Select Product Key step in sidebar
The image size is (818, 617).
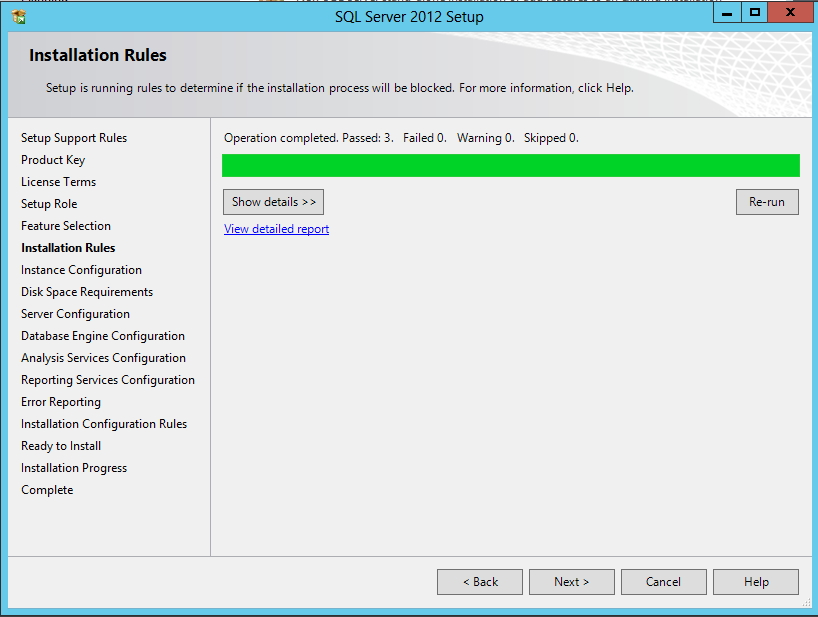[53, 160]
